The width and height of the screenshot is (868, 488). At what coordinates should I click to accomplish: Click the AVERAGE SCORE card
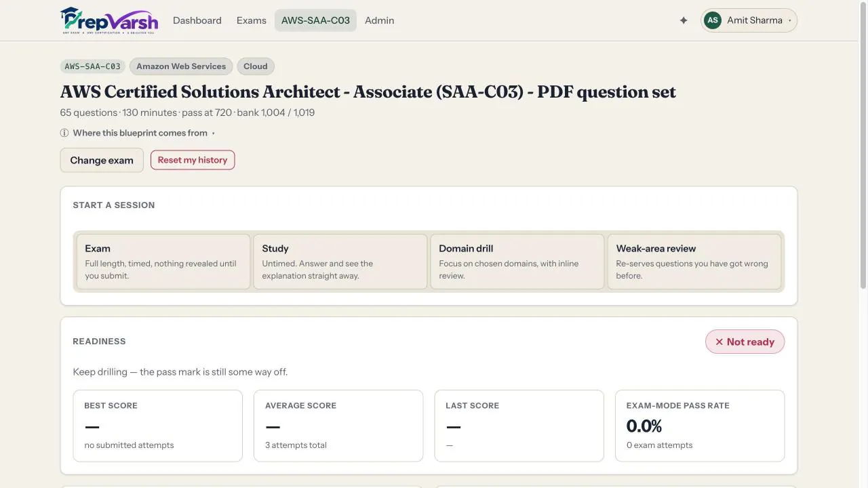tap(338, 426)
